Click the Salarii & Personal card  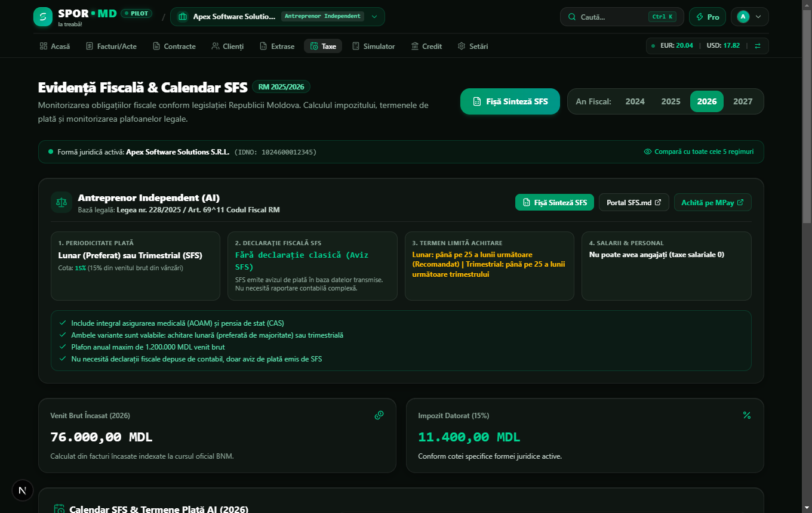(666, 266)
